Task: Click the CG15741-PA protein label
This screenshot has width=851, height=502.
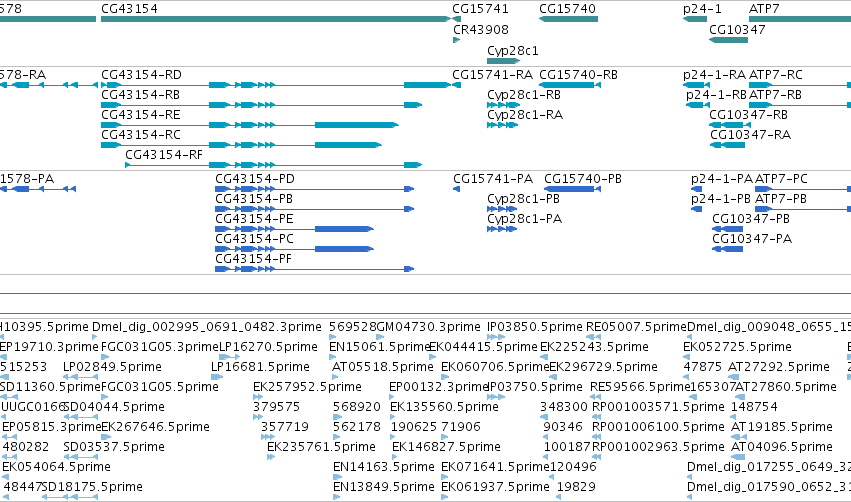Action: [x=493, y=179]
